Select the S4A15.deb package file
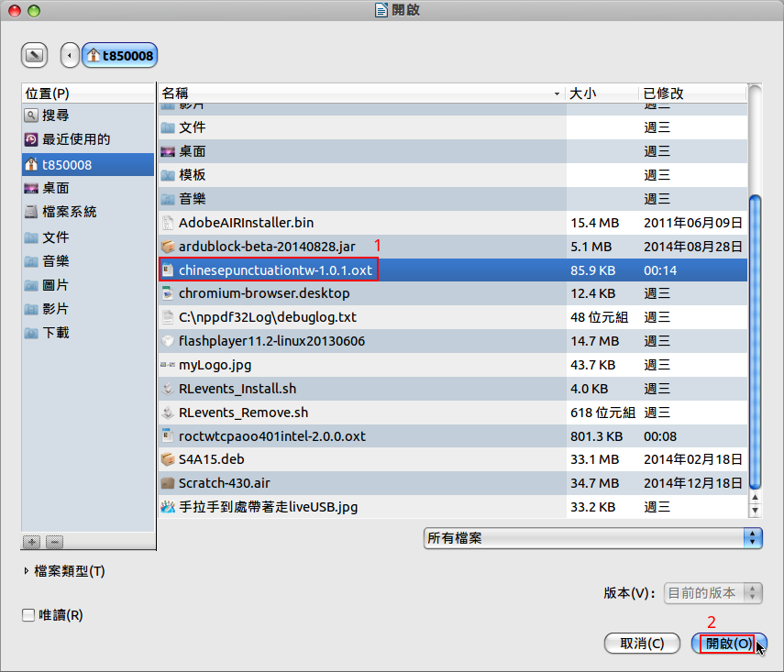This screenshot has height=672, width=784. 212,459
